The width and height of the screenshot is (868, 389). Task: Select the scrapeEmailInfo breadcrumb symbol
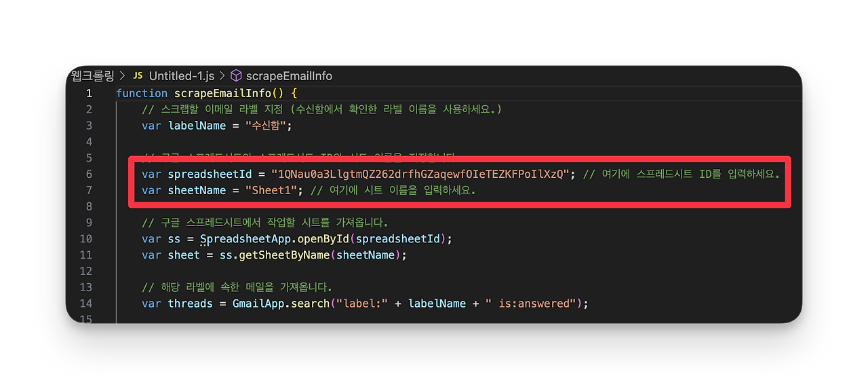pos(290,75)
